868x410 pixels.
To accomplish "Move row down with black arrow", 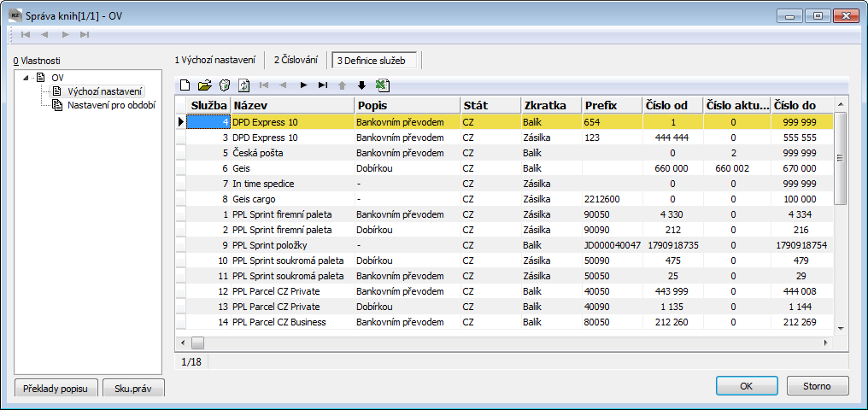I will click(x=361, y=85).
